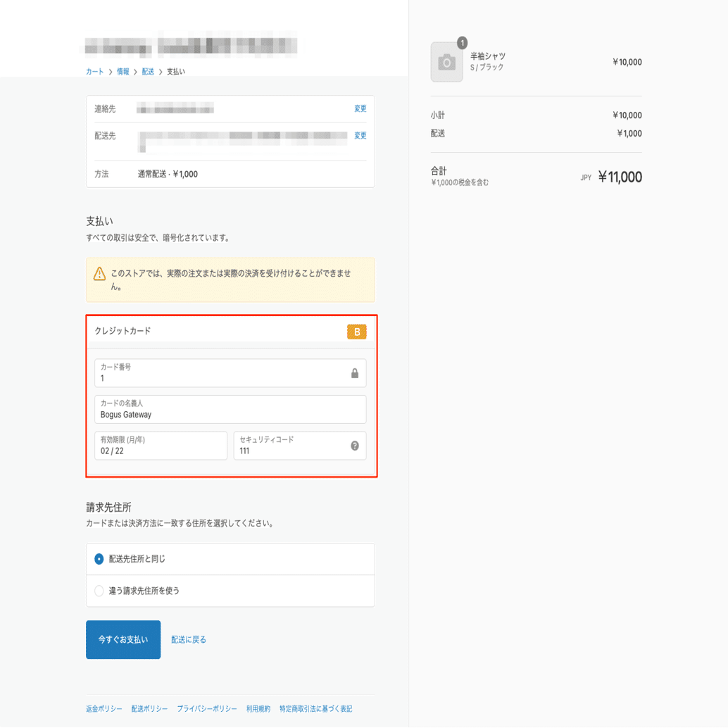
Task: Click the warning triangle in the notice banner
Action: [x=99, y=275]
